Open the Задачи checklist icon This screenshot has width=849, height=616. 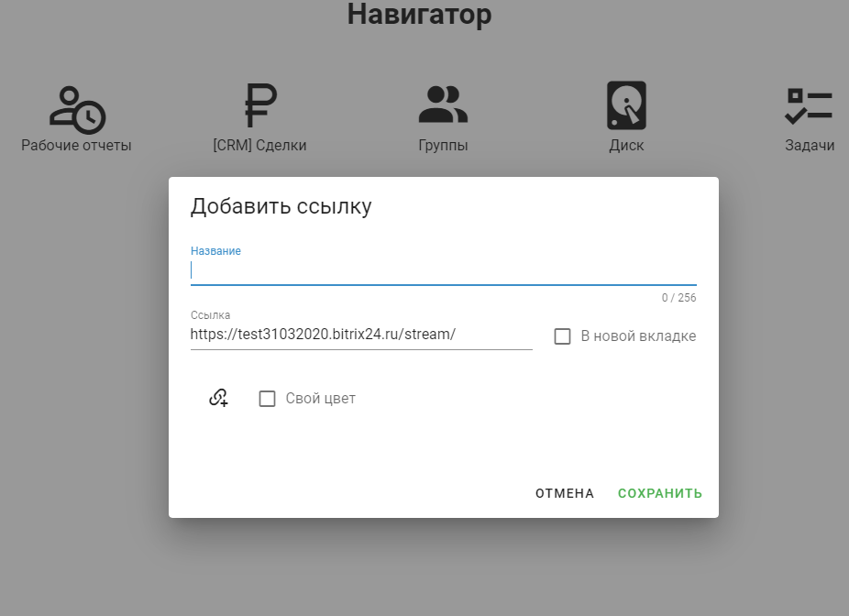[809, 106]
